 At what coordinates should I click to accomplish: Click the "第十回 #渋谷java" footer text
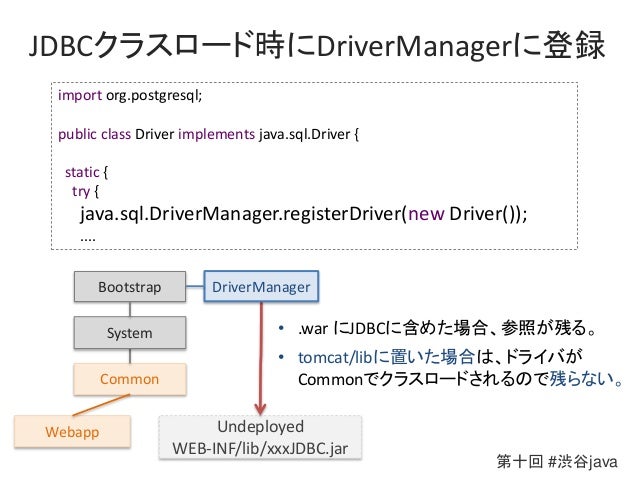click(x=557, y=462)
